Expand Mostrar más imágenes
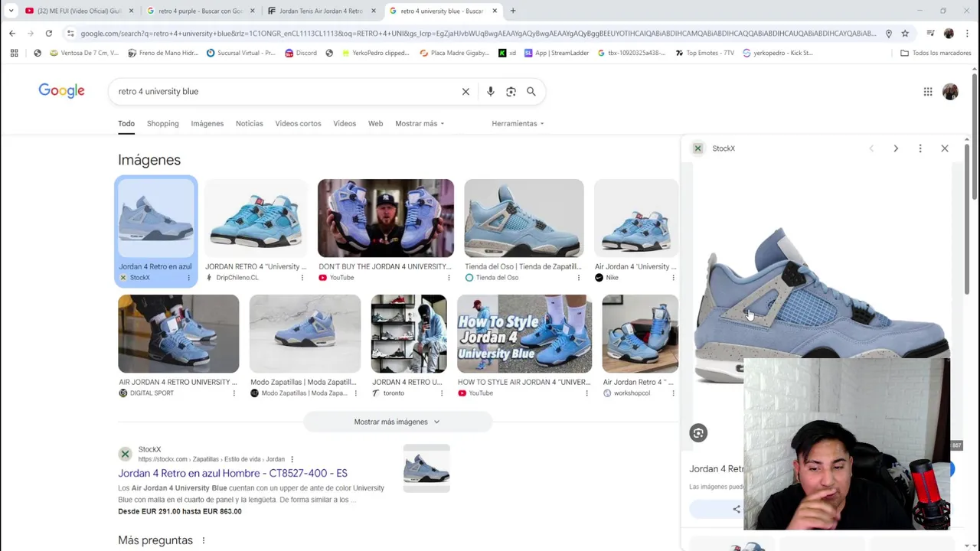The width and height of the screenshot is (980, 551). pyautogui.click(x=397, y=422)
